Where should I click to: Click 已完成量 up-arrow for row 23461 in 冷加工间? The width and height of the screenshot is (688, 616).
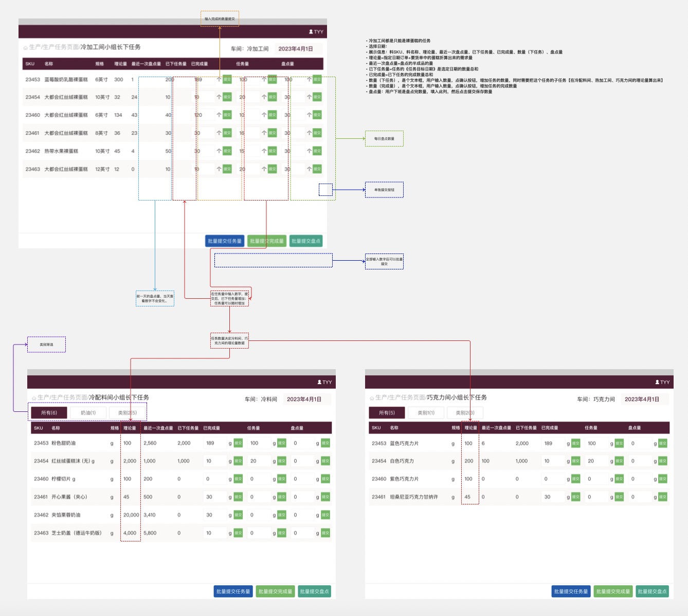click(x=219, y=133)
